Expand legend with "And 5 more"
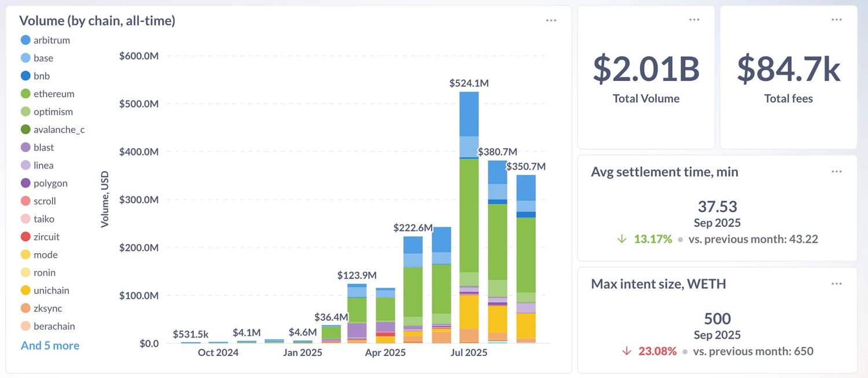The width and height of the screenshot is (868, 378). (50, 346)
